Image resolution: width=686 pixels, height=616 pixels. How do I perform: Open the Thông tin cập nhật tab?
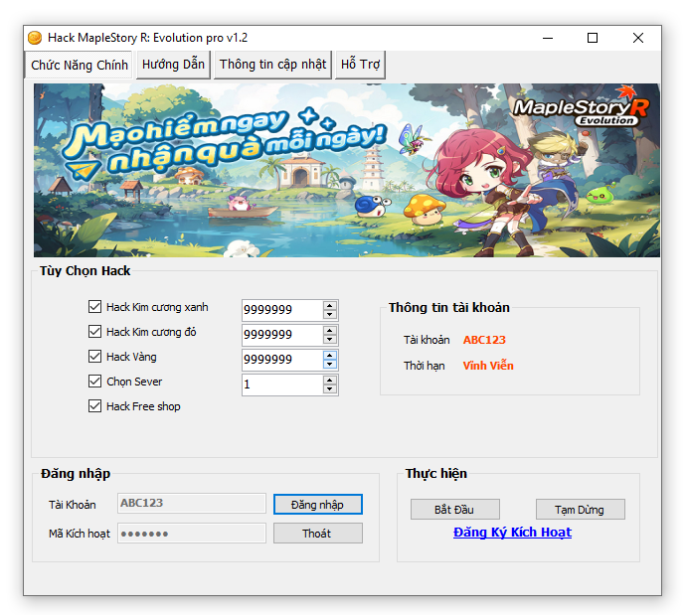(x=272, y=65)
